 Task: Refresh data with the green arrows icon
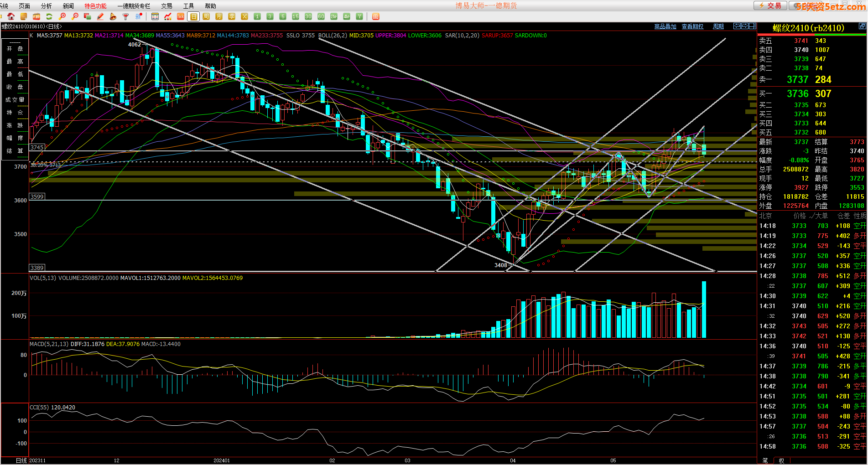pyautogui.click(x=49, y=16)
